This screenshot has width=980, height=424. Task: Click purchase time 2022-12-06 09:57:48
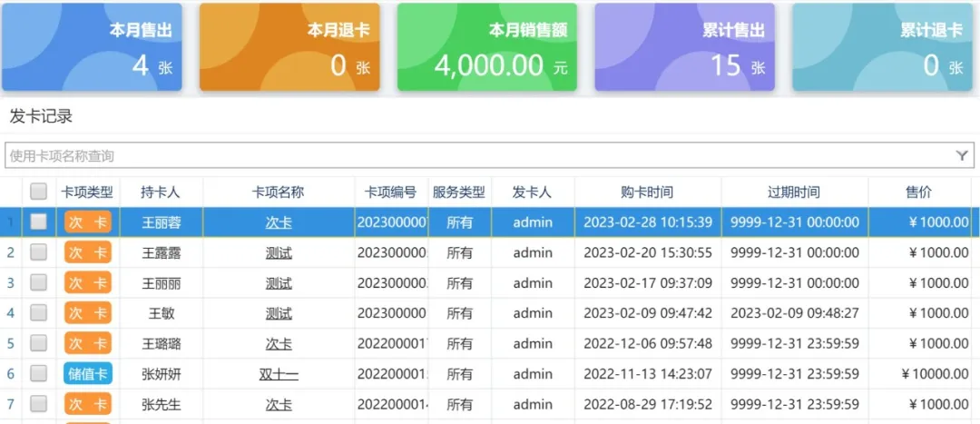648,343
